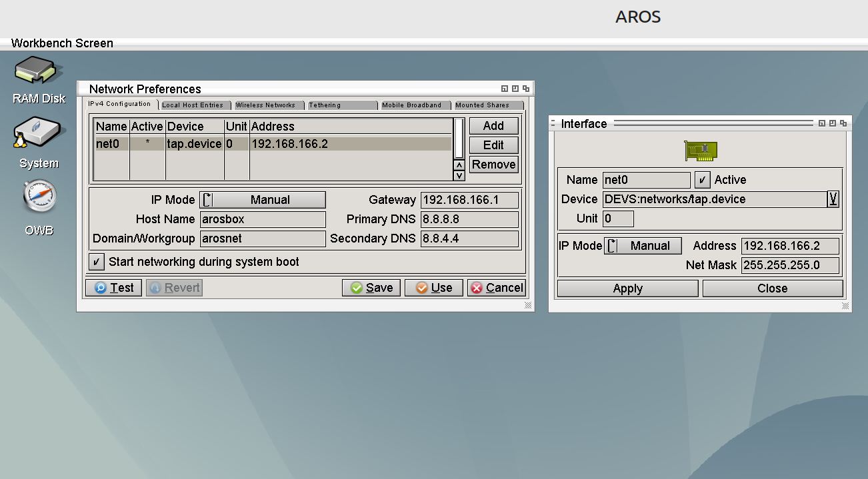The image size is (868, 479).
Task: Click the Revert button
Action: point(174,288)
